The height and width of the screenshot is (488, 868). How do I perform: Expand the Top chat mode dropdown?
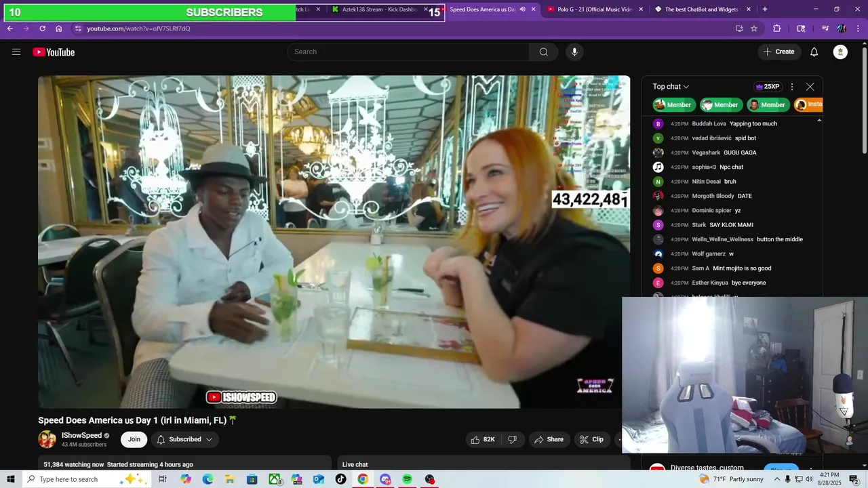671,87
